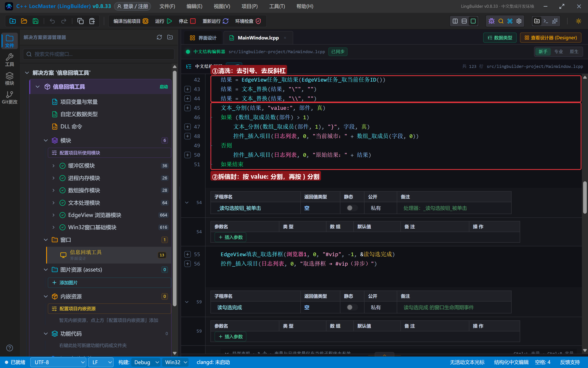Open the Modules sidebar panel
This screenshot has width=588, height=368.
pos(9,79)
